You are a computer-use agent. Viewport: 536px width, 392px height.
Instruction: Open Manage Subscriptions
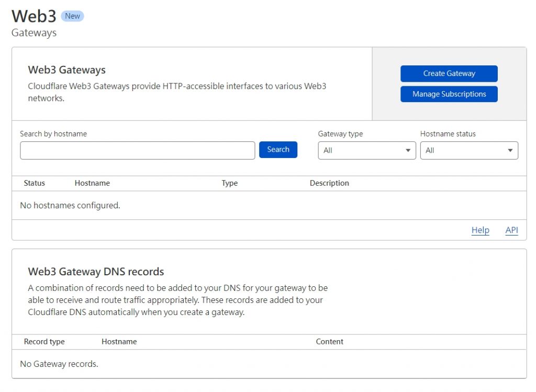pos(449,94)
